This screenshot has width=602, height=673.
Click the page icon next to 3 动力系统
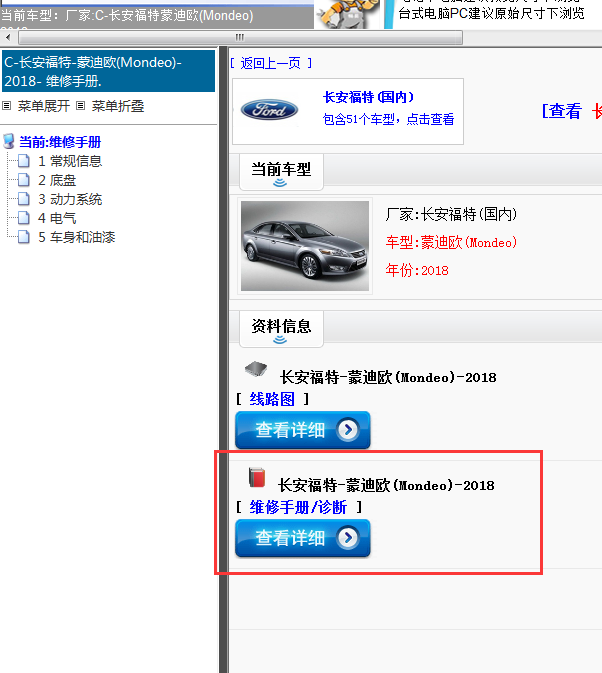pos(24,199)
